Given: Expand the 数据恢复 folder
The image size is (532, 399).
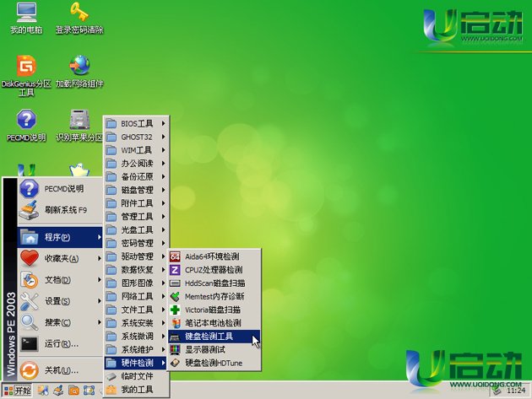Looking at the screenshot, I should click(x=136, y=270).
